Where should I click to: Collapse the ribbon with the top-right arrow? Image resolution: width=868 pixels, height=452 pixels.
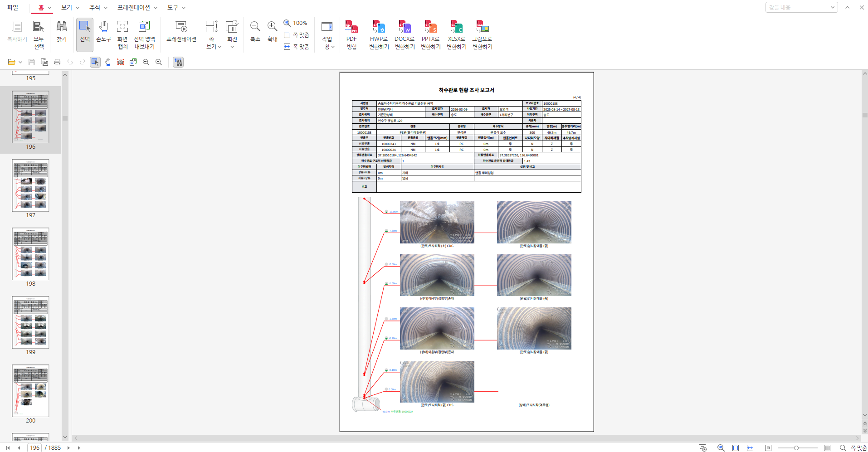(847, 7)
